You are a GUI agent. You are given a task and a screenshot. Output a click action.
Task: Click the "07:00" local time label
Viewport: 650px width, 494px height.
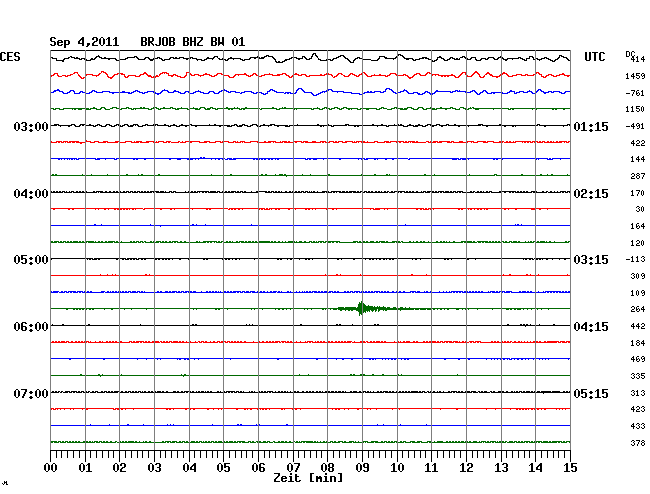pos(31,393)
